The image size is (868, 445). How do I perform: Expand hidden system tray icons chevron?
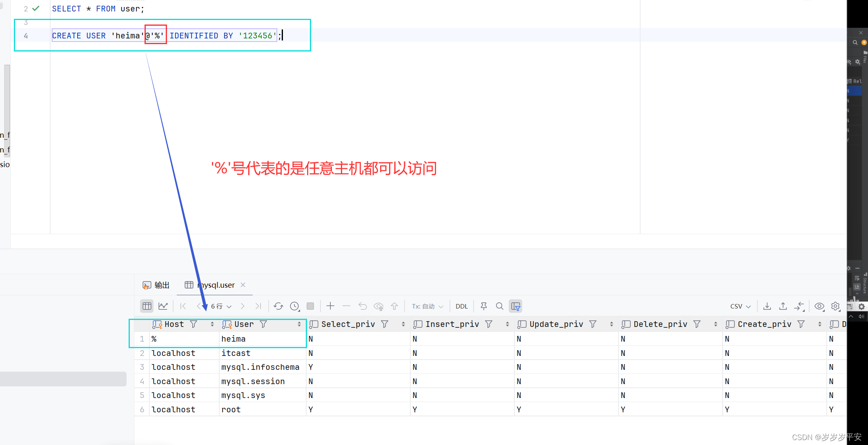click(x=851, y=316)
